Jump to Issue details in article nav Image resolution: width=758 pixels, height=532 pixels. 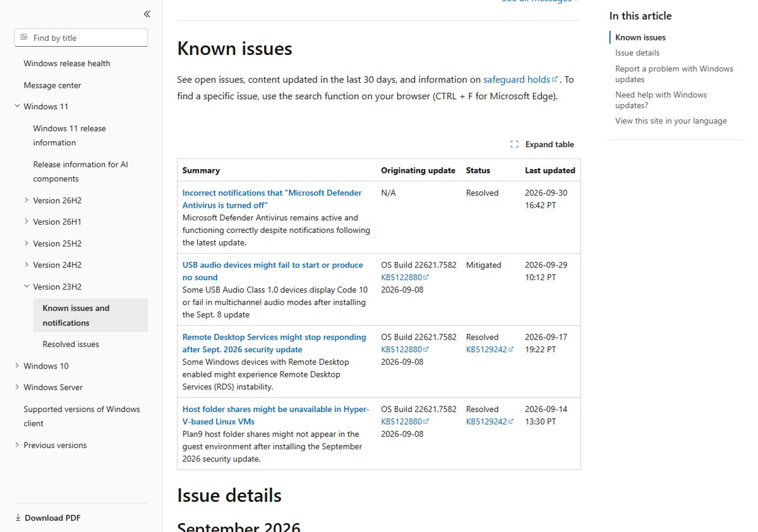pos(637,53)
